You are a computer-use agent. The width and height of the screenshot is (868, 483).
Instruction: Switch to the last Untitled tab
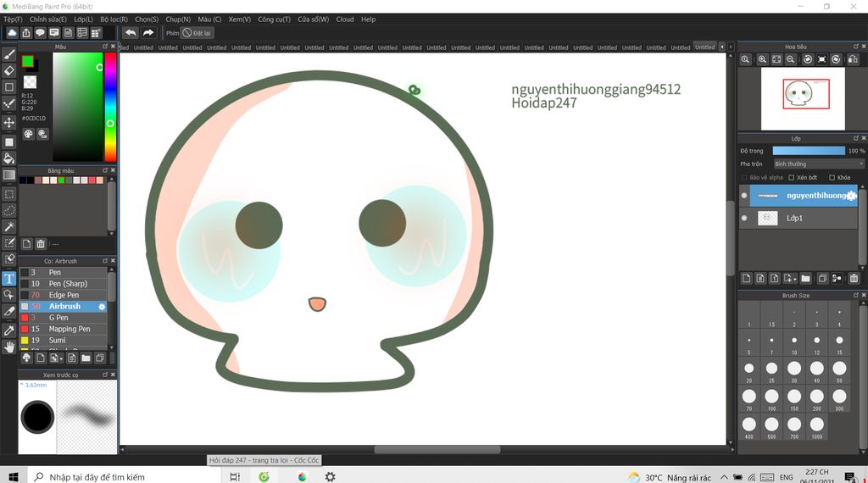[704, 47]
